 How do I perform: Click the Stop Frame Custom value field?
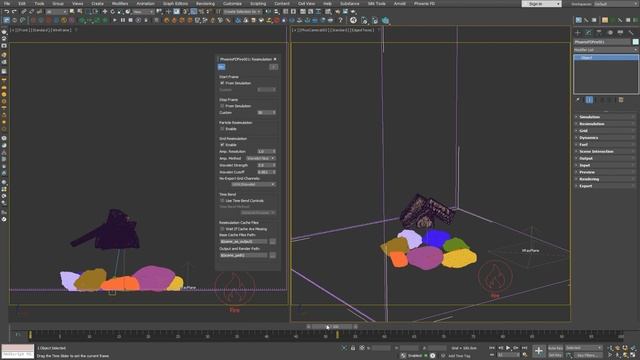tap(267, 113)
